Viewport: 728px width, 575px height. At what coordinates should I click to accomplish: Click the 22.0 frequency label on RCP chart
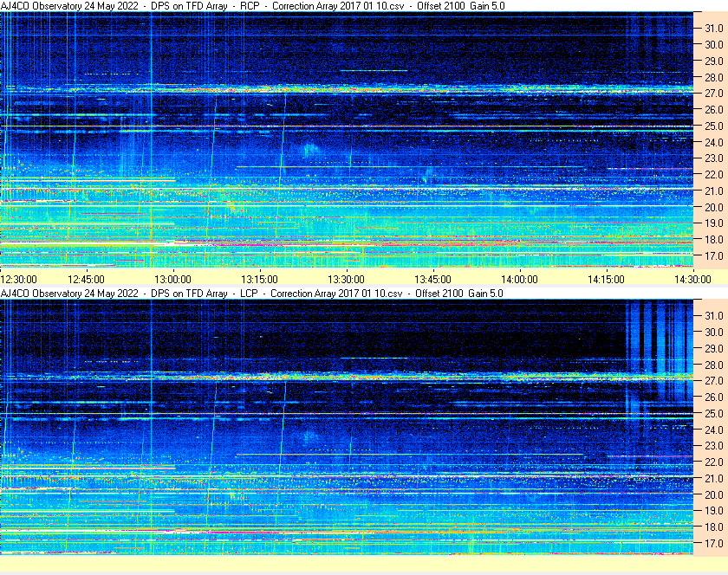(714, 175)
